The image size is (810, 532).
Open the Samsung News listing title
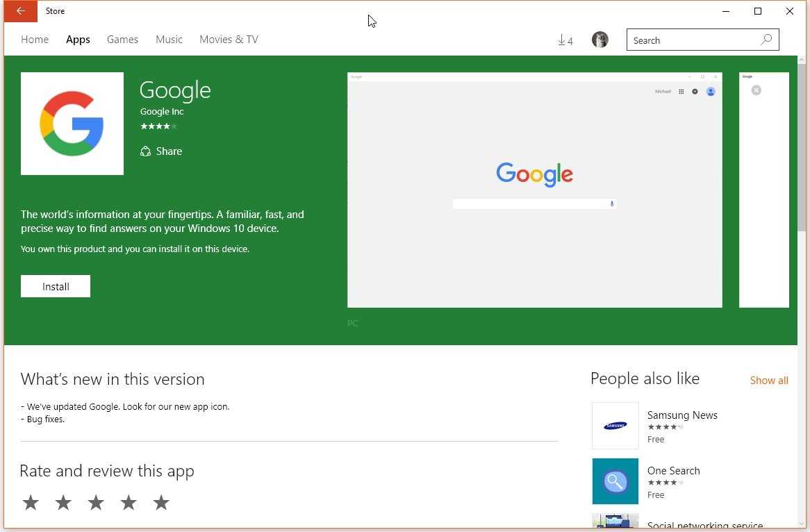(x=682, y=415)
